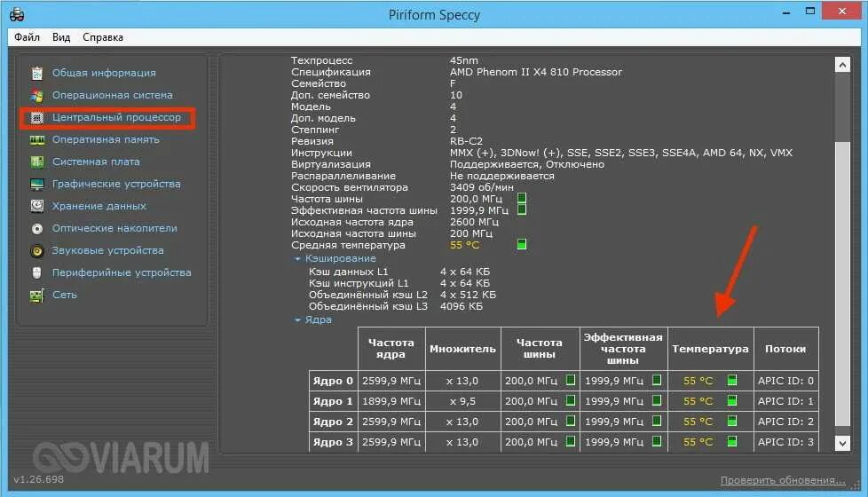Click Ядро 0 bus frequency graph icon
This screenshot has height=497, width=868.
click(570, 380)
